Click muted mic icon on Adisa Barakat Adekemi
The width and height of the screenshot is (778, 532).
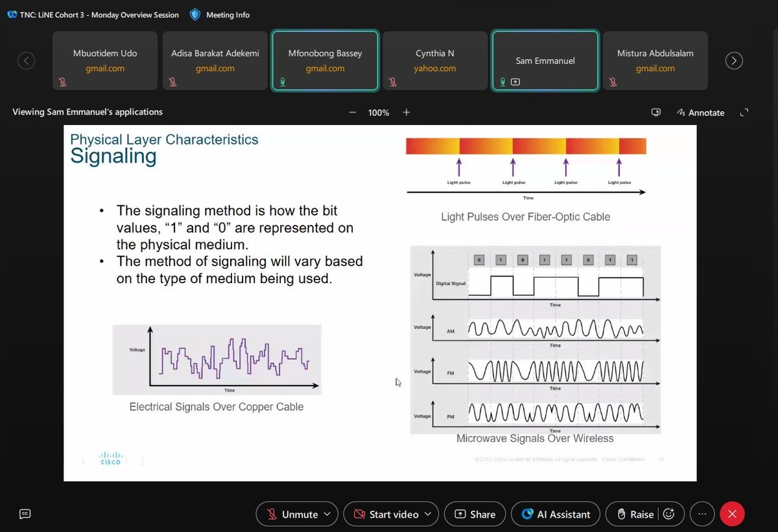[x=172, y=82]
